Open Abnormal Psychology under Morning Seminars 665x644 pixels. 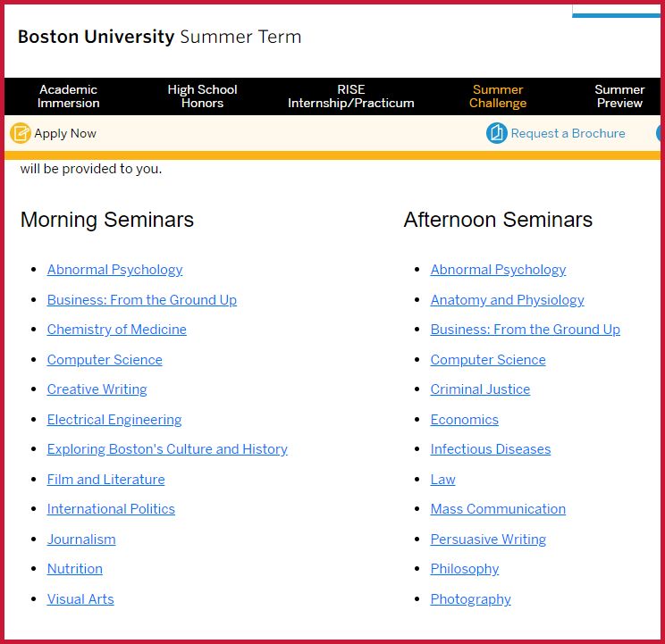(x=114, y=270)
